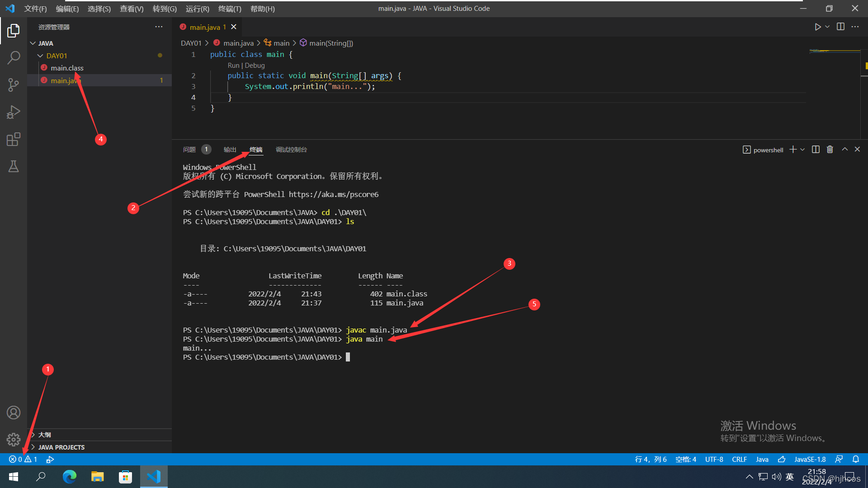
Task: Close the bottom panel
Action: [x=857, y=150]
